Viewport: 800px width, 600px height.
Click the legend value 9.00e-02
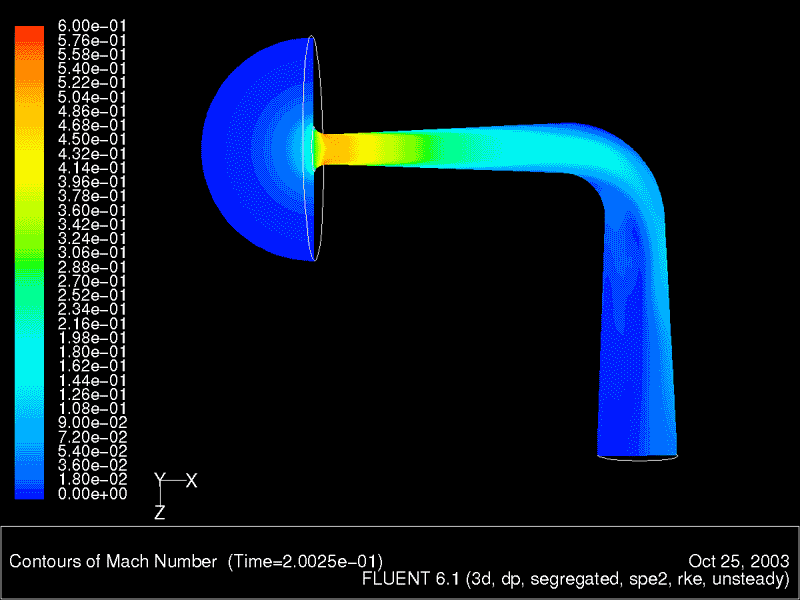click(x=92, y=422)
